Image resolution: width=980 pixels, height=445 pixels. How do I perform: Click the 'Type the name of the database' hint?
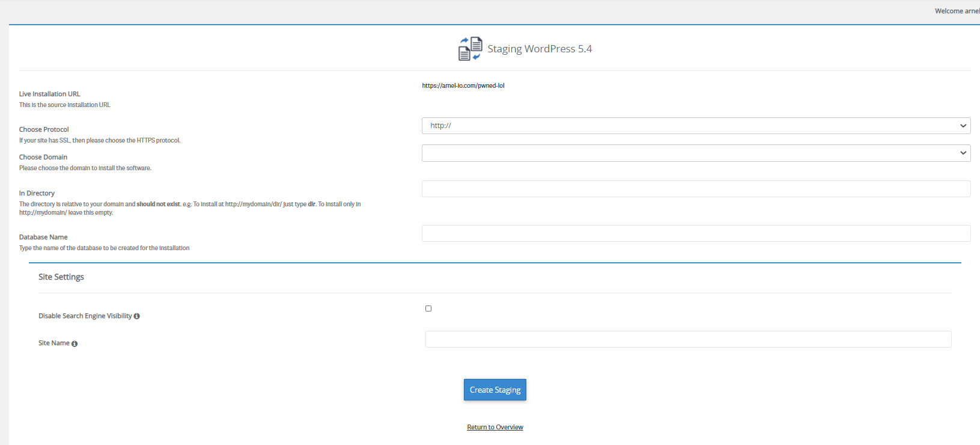coord(105,248)
